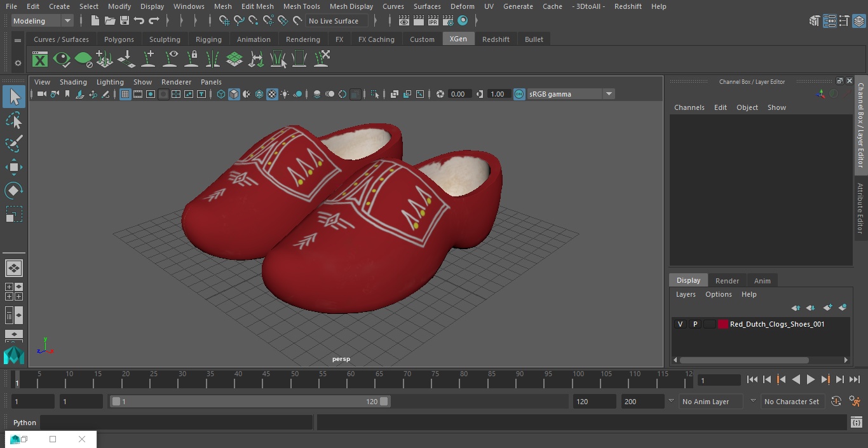Toggle use all lights bulb icon
The width and height of the screenshot is (868, 448).
click(x=285, y=94)
